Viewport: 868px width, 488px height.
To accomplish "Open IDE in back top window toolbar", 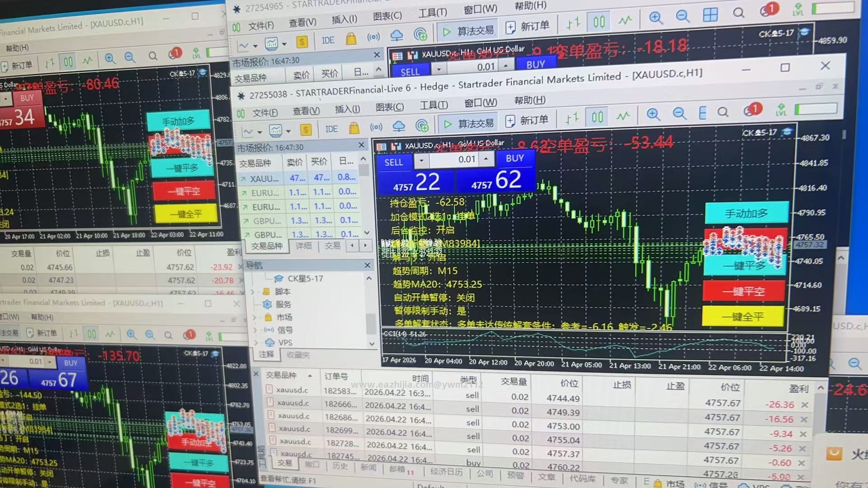I will point(328,41).
